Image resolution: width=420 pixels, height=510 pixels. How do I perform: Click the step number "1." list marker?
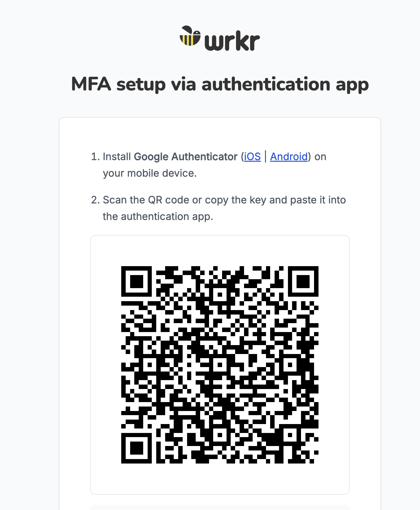tap(95, 157)
